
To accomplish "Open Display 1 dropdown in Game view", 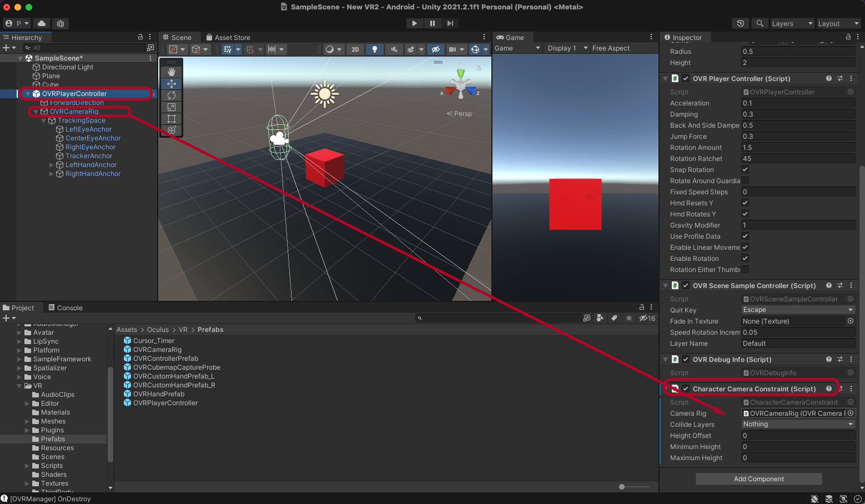I will click(567, 48).
